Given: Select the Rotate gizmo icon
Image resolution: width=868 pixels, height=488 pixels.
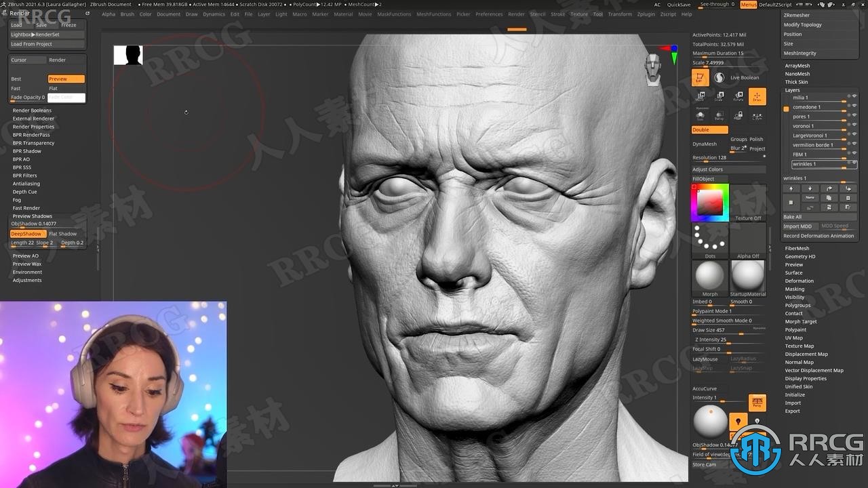Looking at the screenshot, I should pos(738,96).
